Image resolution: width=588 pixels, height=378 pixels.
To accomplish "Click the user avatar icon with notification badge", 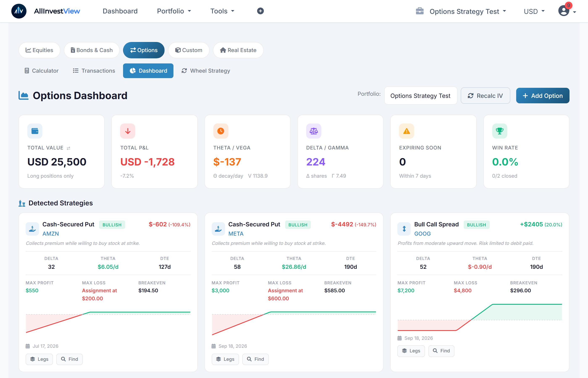I will click(564, 11).
